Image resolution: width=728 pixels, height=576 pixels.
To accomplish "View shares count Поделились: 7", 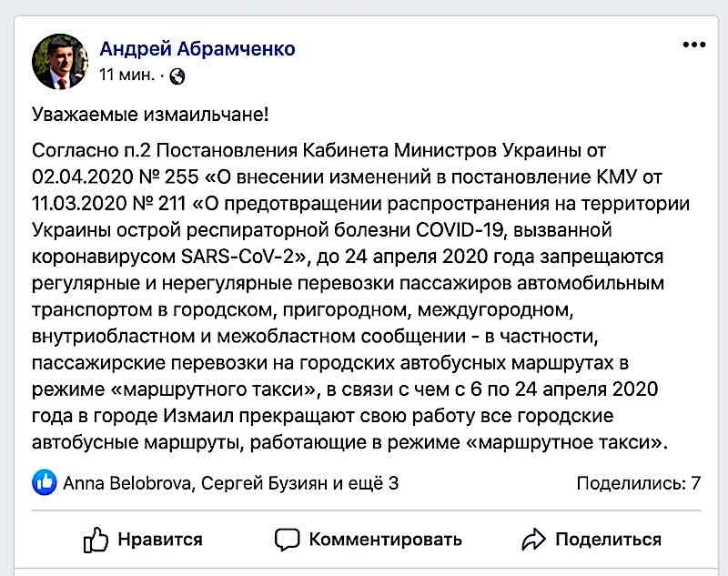I will pos(639,483).
